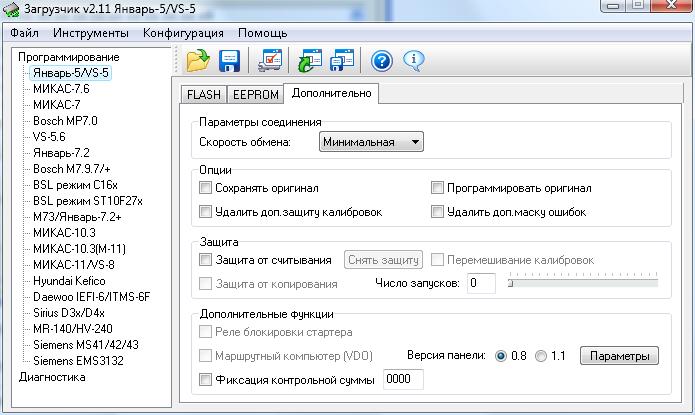Select Siemens MS41/42/43 in the tree
Viewport: 695px width, 415px height.
coord(86,345)
